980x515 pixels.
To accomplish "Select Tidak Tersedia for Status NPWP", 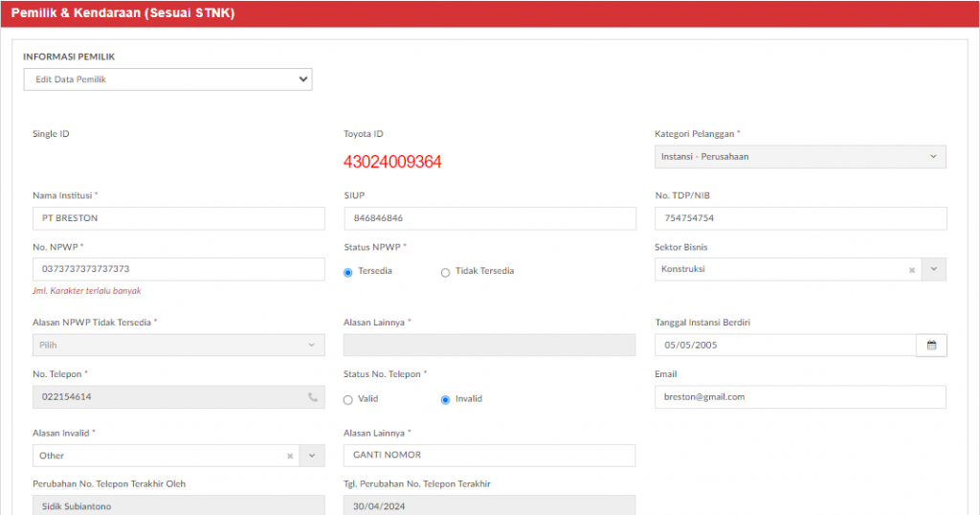I will click(x=445, y=273).
